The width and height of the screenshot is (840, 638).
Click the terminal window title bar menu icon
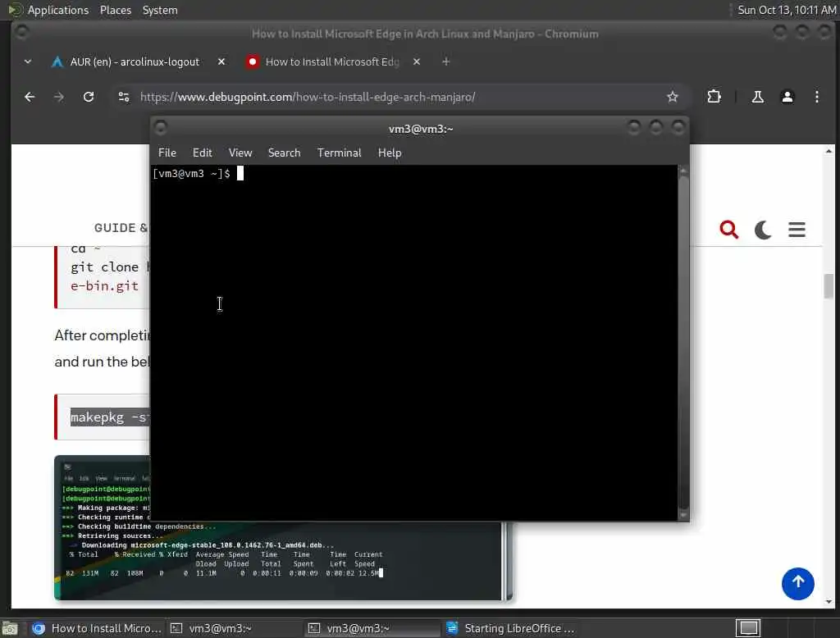coord(160,128)
